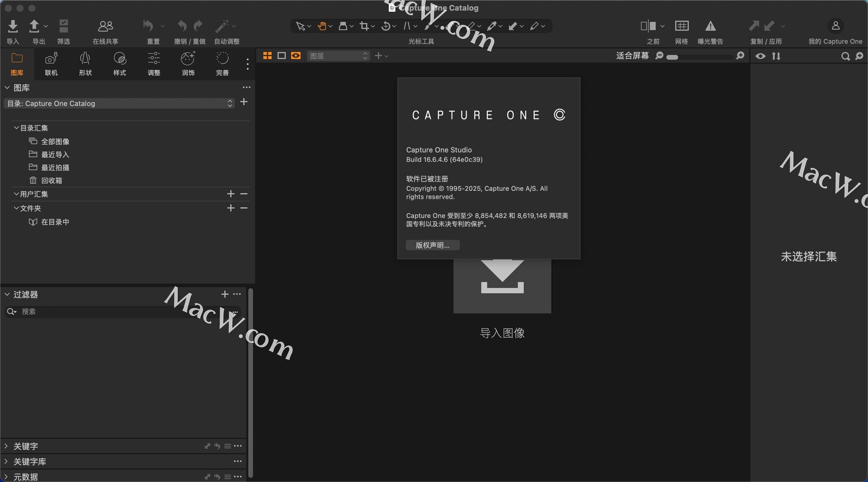The image size is (868, 482).
Task: Click the Undo arrow icon
Action: pos(182,26)
